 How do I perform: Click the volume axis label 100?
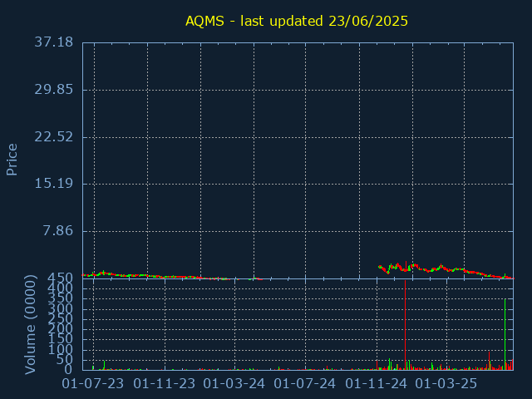click(x=60, y=349)
